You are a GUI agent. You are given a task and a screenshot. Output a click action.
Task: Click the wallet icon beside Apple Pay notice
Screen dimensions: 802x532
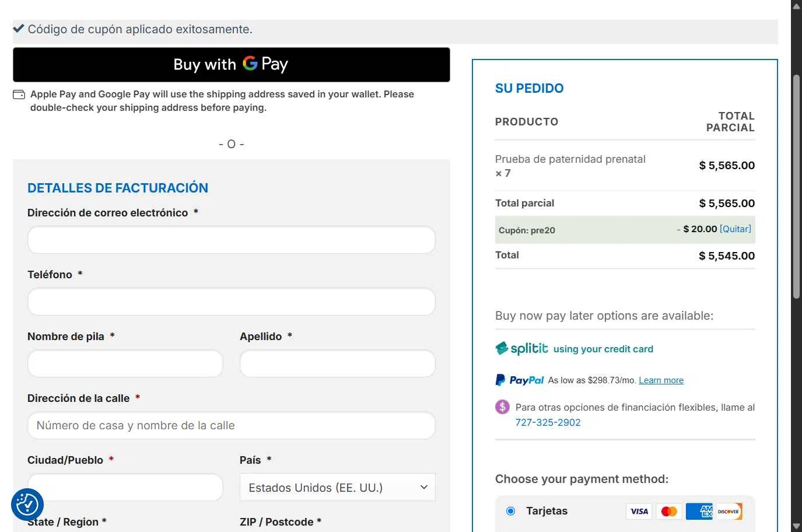pyautogui.click(x=19, y=94)
